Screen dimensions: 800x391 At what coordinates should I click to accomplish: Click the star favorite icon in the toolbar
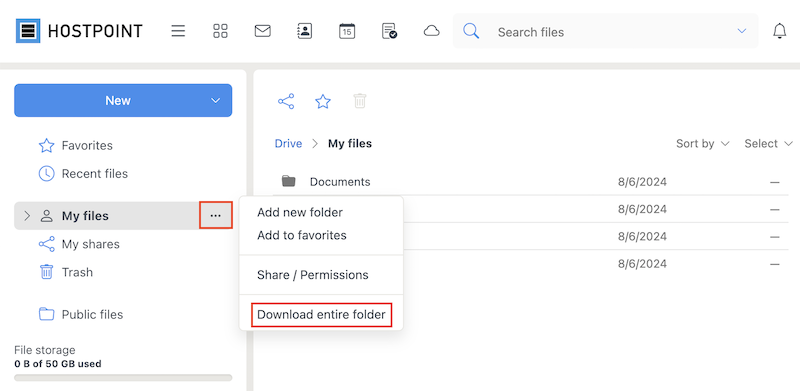(323, 101)
